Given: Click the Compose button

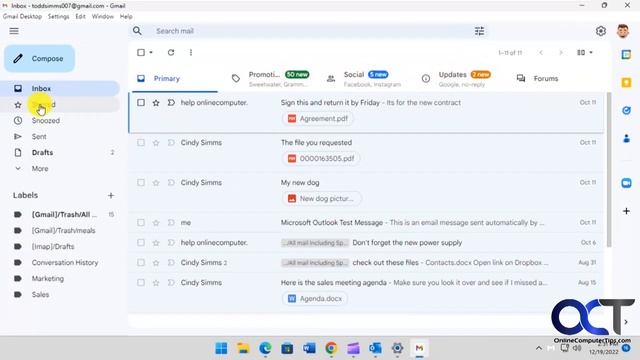Looking at the screenshot, I should (40, 58).
